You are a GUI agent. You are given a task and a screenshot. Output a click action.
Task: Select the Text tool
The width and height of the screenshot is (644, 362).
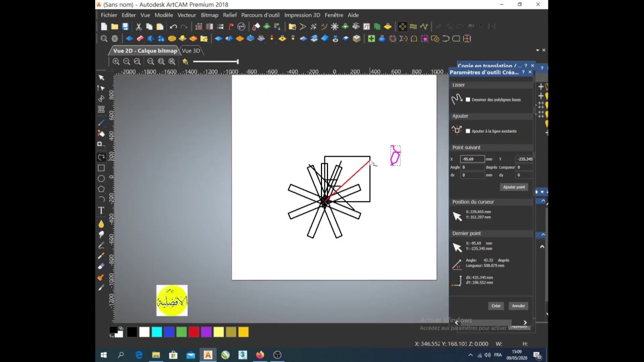click(x=101, y=210)
